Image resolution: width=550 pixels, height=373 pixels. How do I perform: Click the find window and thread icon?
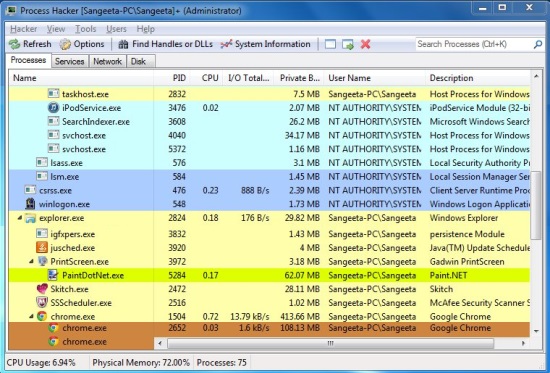(348, 44)
